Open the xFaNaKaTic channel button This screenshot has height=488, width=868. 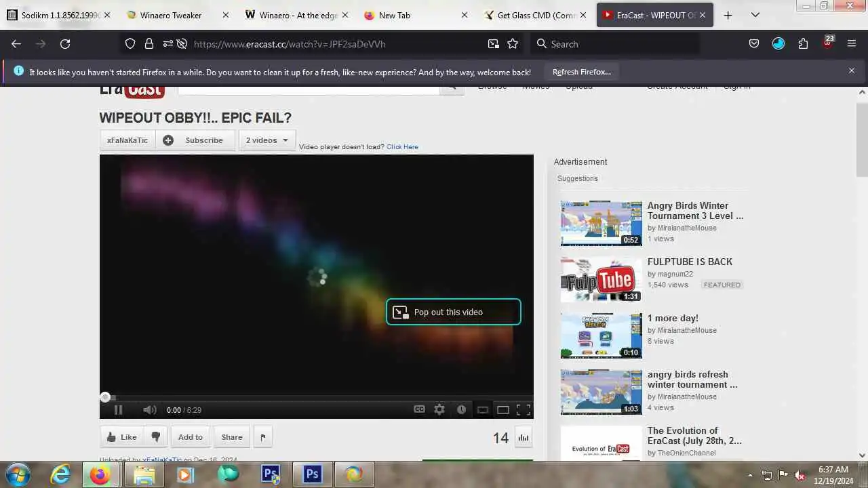(x=127, y=140)
